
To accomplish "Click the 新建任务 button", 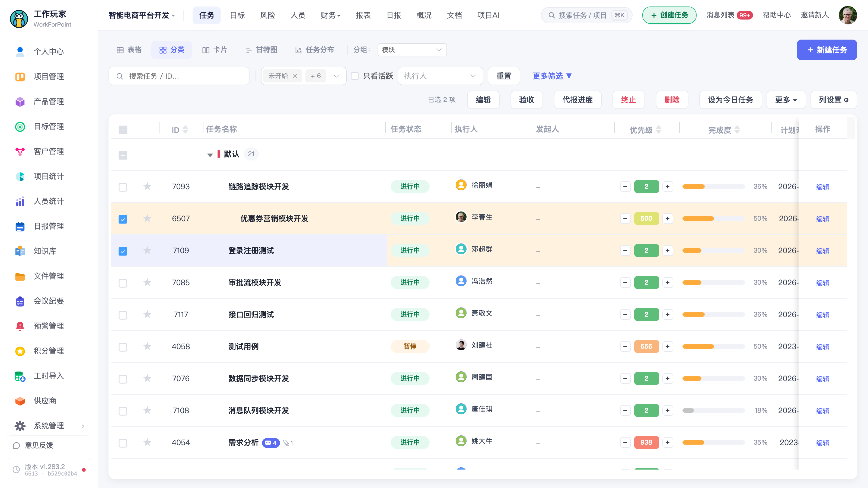I will (x=826, y=50).
